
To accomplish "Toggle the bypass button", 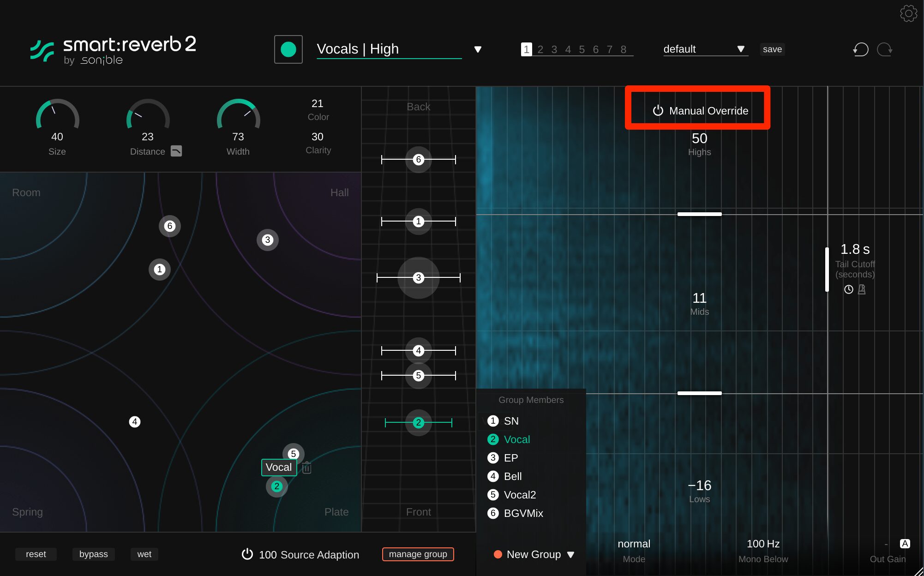I will [x=94, y=554].
